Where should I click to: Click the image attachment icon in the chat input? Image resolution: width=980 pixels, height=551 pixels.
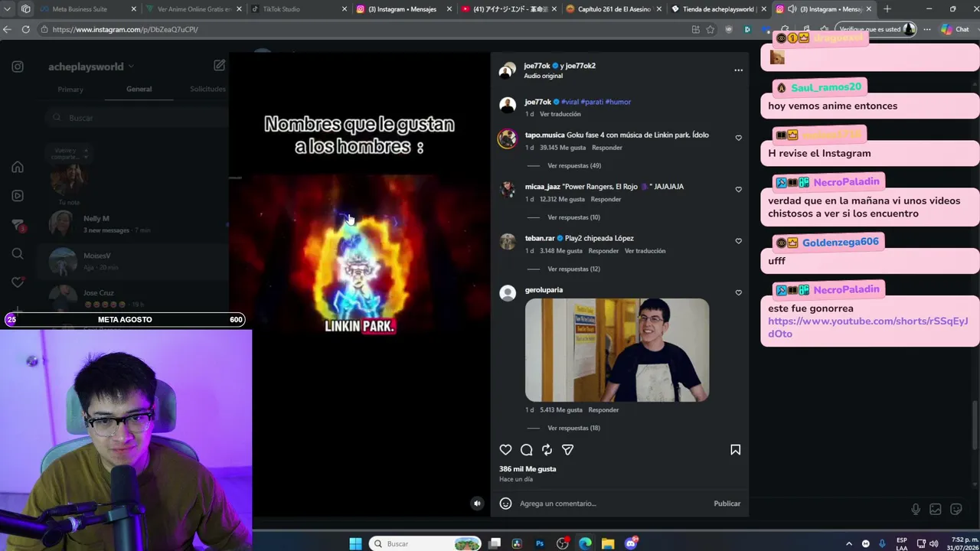tap(936, 510)
